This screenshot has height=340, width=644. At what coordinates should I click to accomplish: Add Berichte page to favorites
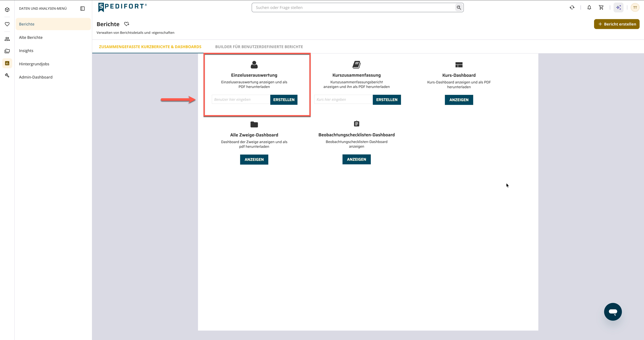pos(127,24)
